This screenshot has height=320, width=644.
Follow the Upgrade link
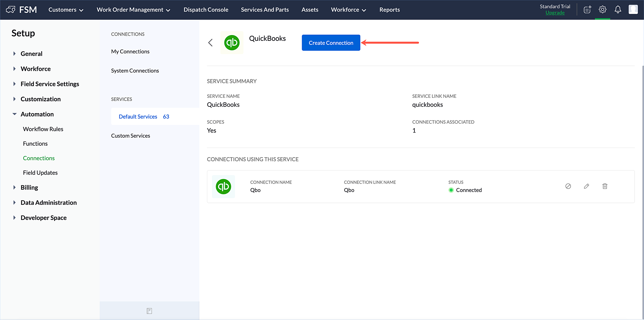(x=555, y=13)
